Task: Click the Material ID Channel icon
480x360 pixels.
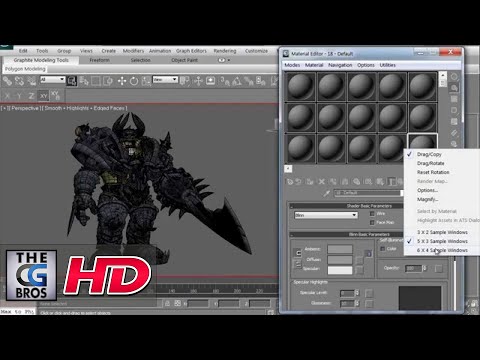Action: pyautogui.click(x=368, y=182)
